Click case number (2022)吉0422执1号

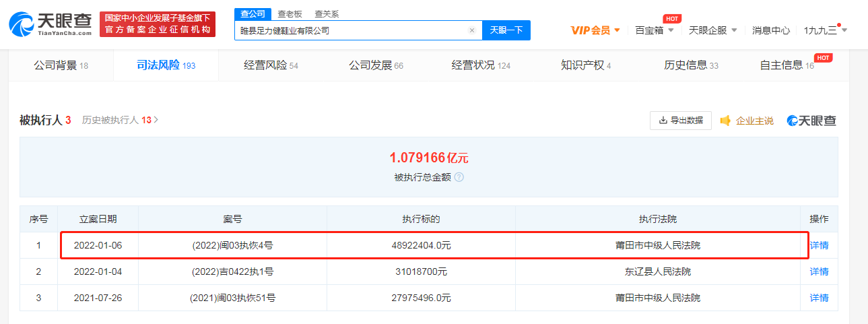tap(232, 272)
